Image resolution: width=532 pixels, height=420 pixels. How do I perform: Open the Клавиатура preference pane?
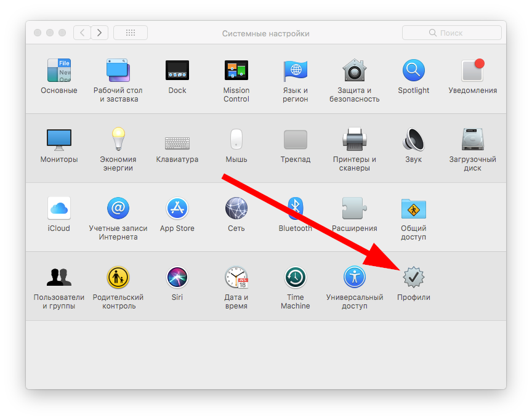point(177,141)
